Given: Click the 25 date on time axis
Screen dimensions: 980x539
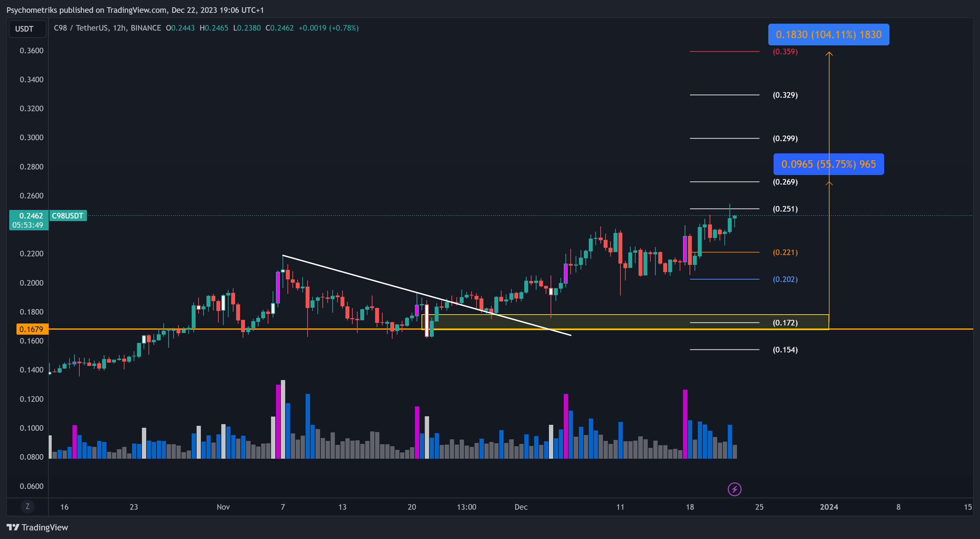Looking at the screenshot, I should point(759,507).
